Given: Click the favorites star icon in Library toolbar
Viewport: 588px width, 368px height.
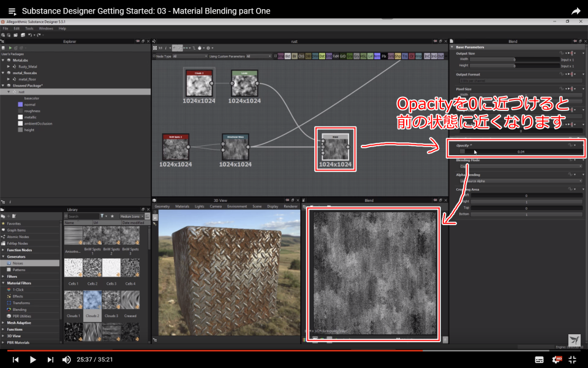Looking at the screenshot, I should click(112, 217).
